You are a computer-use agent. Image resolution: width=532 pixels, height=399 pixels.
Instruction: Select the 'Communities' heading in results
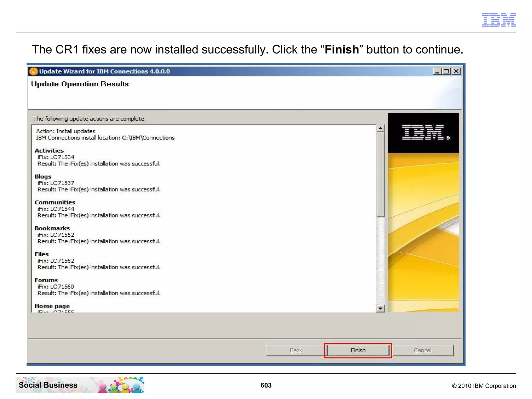(55, 202)
